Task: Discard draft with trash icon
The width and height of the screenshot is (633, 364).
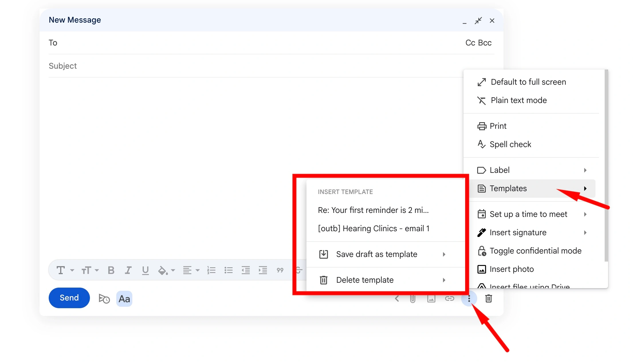Action: click(x=489, y=298)
